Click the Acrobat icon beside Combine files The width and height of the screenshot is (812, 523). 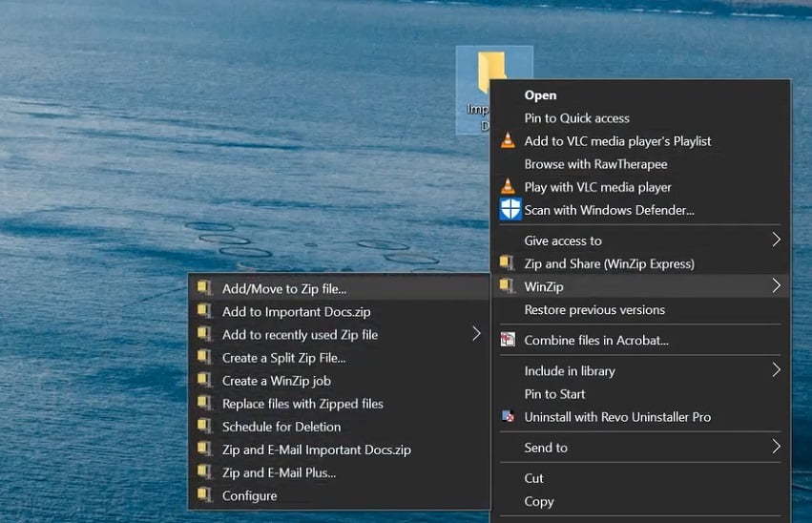[x=508, y=340]
